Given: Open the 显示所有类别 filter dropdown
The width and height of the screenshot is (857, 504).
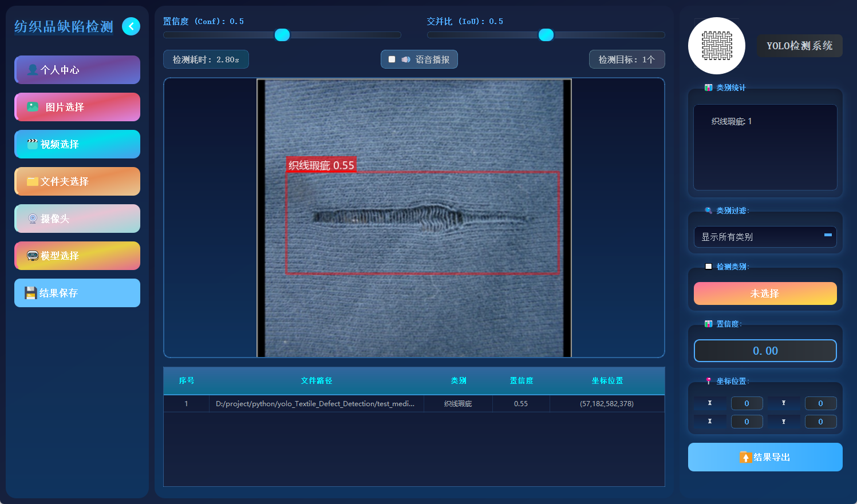Looking at the screenshot, I should pos(765,237).
